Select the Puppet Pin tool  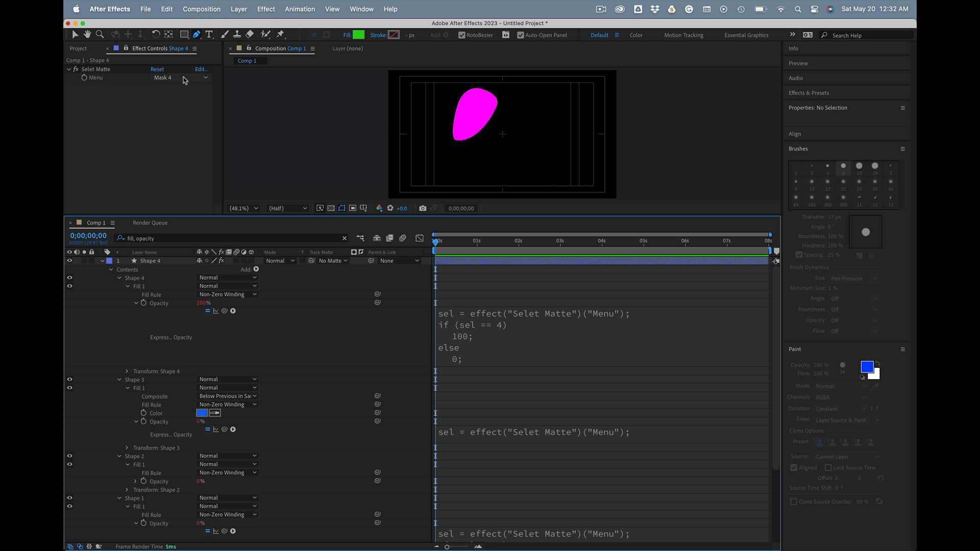(x=280, y=34)
